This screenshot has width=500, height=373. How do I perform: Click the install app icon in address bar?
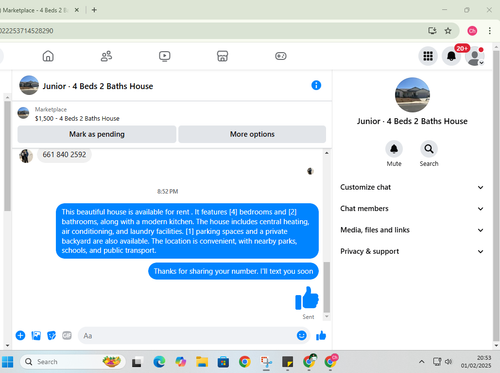click(432, 31)
